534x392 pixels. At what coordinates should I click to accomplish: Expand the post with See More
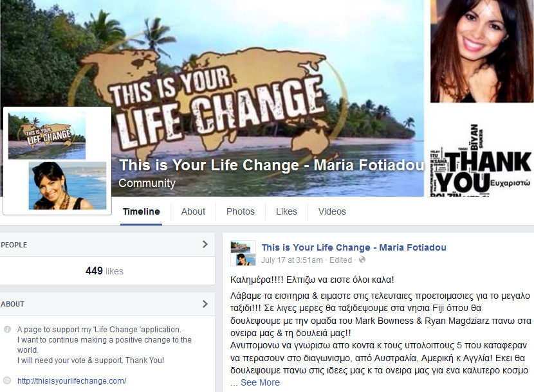[x=260, y=382]
